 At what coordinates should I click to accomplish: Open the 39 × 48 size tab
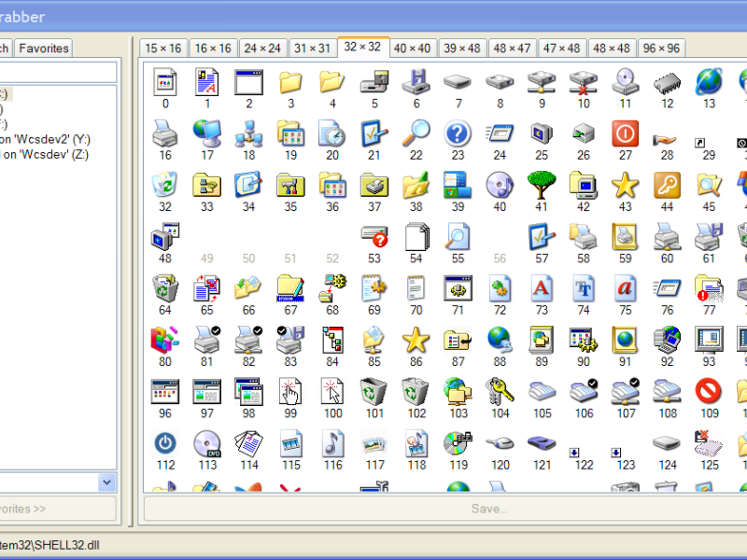[462, 49]
